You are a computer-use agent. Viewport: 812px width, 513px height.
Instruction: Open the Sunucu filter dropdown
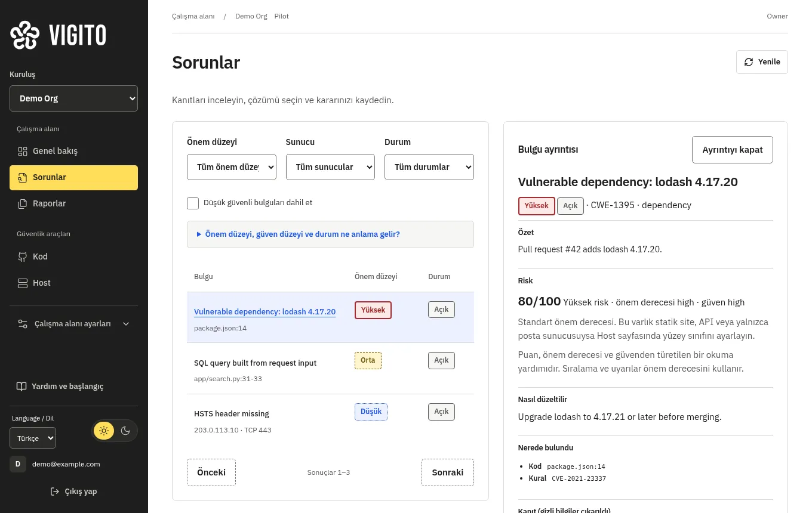tap(330, 167)
